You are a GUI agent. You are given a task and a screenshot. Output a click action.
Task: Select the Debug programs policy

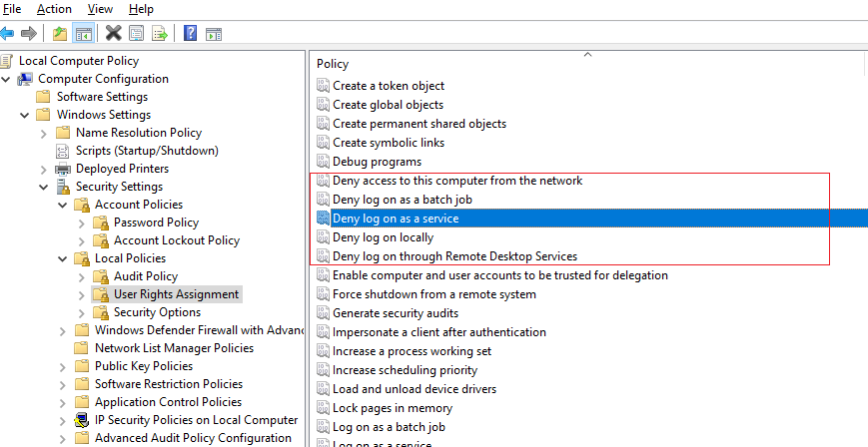click(x=377, y=162)
